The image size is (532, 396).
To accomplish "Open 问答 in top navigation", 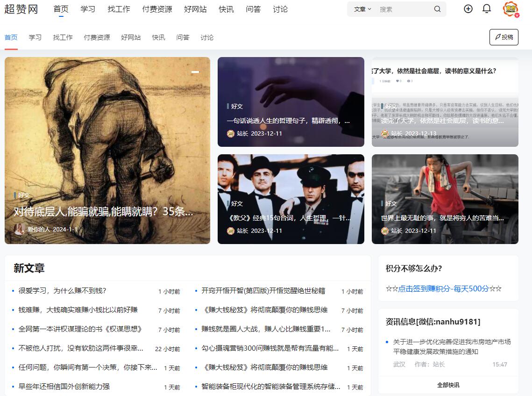I will coord(254,9).
